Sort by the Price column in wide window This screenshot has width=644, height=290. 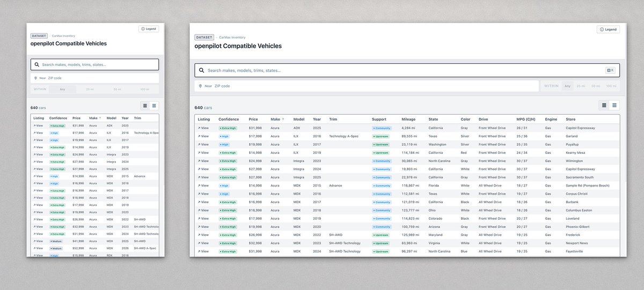click(253, 119)
